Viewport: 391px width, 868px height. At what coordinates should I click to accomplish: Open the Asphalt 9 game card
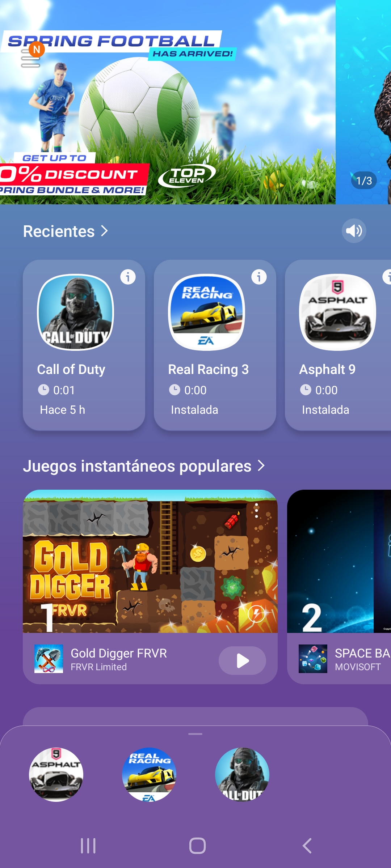pyautogui.click(x=338, y=345)
